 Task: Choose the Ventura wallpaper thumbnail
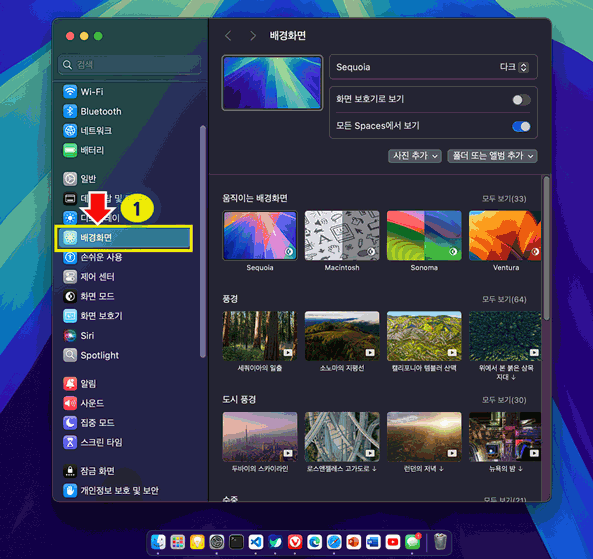pos(505,236)
